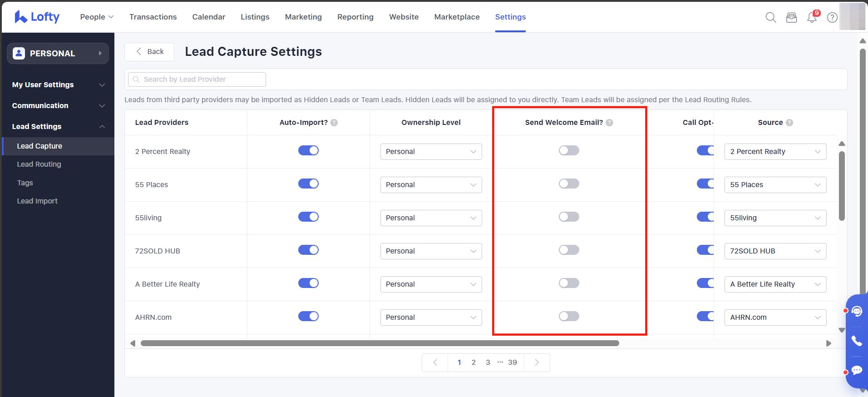Disable Auto-Import for 2 Percent Realty

pos(308,151)
